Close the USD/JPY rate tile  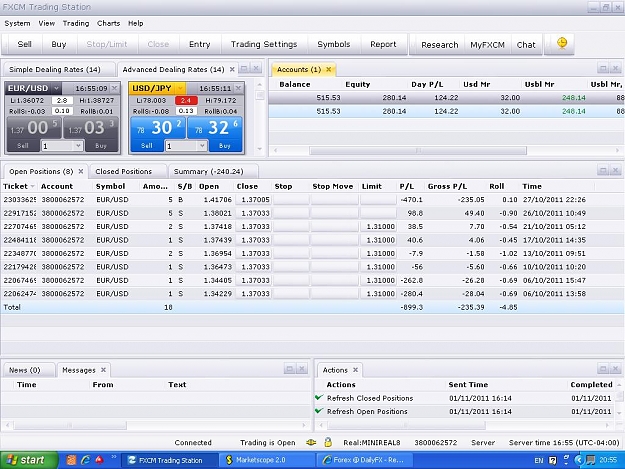238,88
